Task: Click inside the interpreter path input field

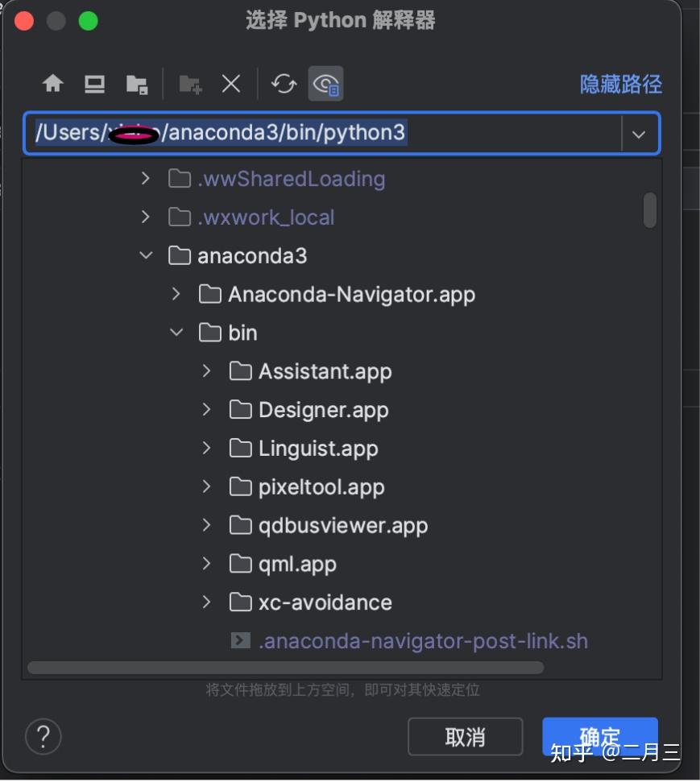Action: [322, 133]
